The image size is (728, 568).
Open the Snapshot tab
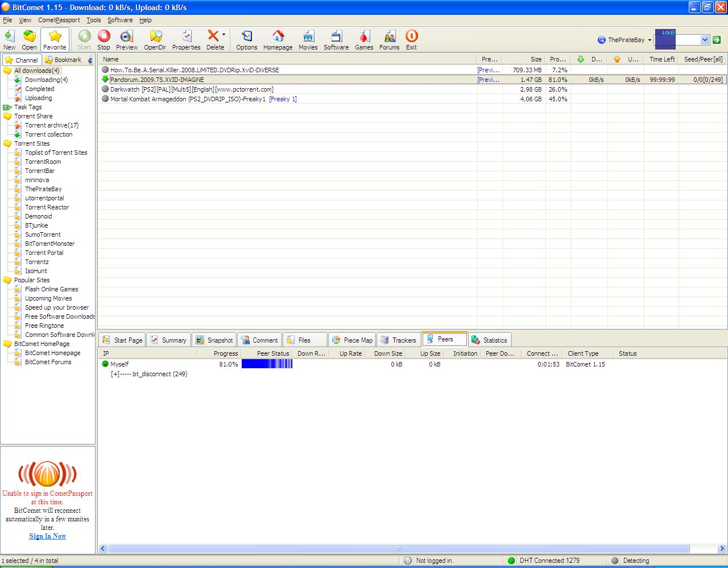coord(214,340)
